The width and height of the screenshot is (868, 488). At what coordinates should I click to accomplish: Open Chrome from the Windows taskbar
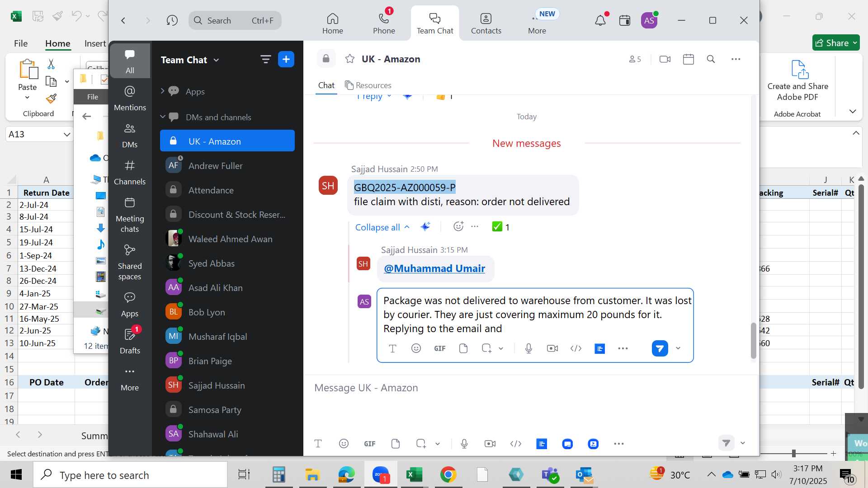(x=448, y=475)
